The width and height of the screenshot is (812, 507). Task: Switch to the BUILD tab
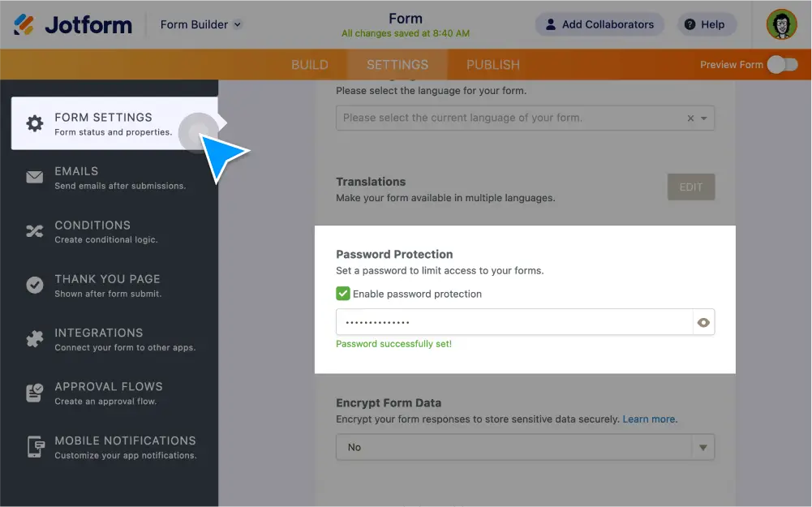(310, 64)
